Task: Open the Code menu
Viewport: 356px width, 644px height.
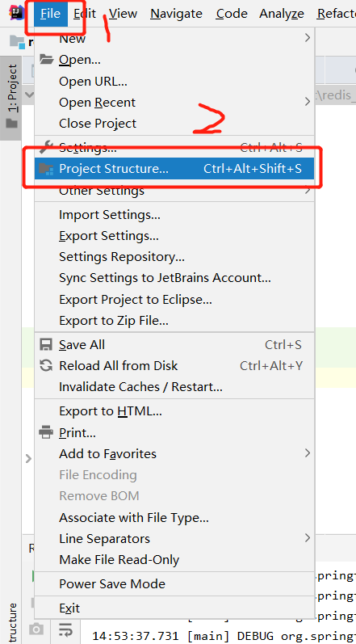Action: click(232, 14)
